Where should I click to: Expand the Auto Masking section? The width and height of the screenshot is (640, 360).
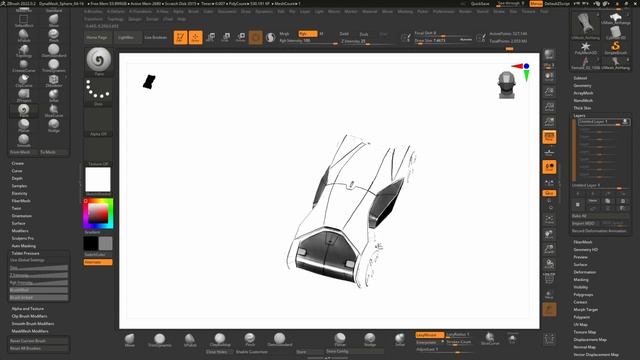click(x=24, y=246)
